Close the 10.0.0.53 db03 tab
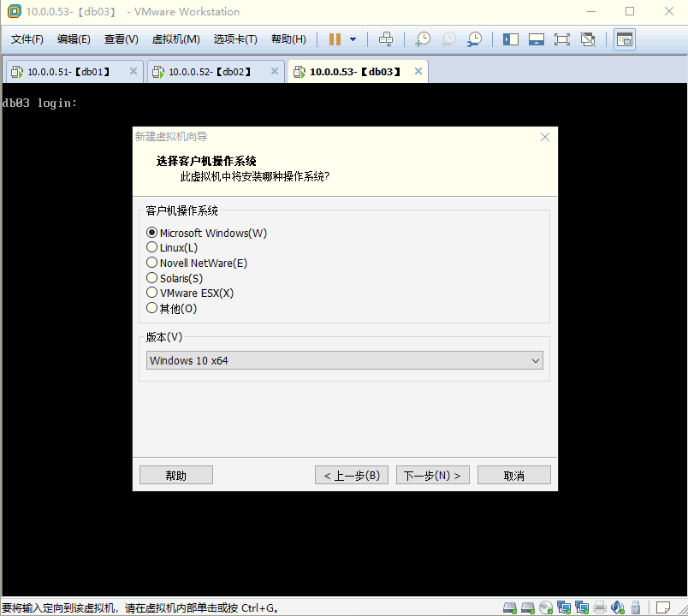This screenshot has height=616, width=688. point(418,71)
